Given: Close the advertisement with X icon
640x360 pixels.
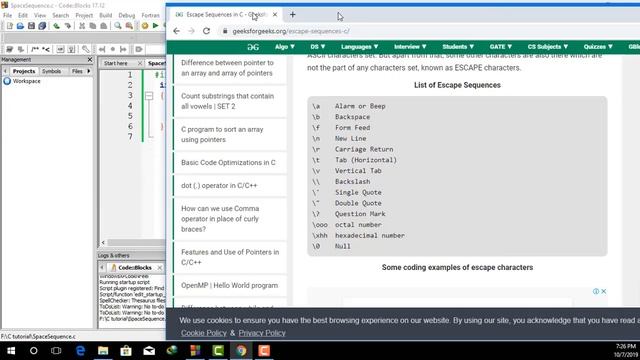Looking at the screenshot, I should pyautogui.click(x=604, y=291).
